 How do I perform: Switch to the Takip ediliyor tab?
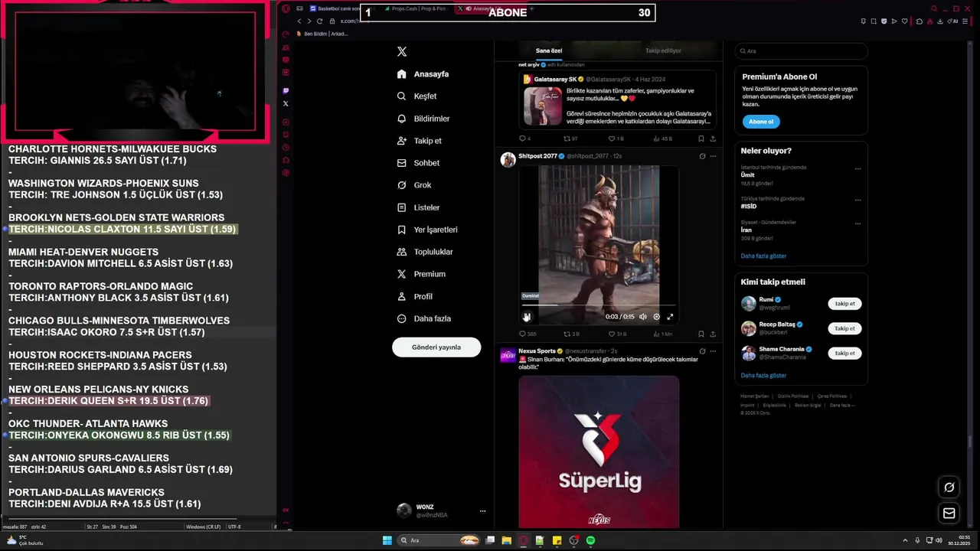coord(663,51)
